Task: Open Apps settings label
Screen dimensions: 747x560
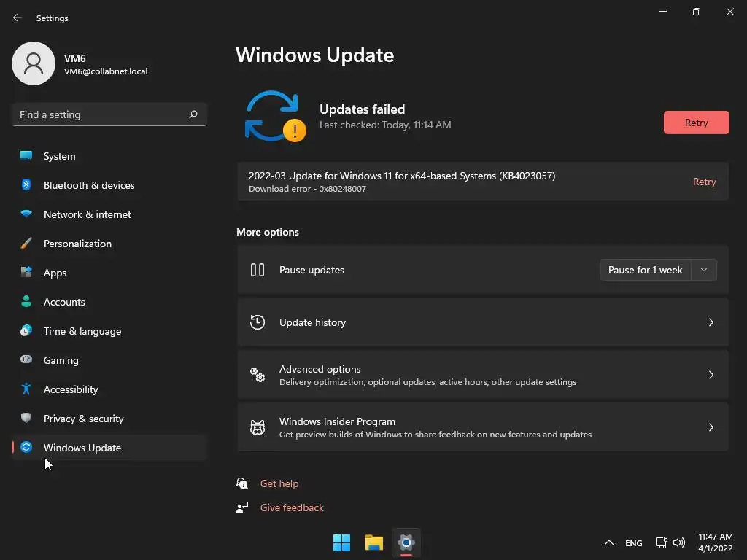Action: [x=55, y=273]
